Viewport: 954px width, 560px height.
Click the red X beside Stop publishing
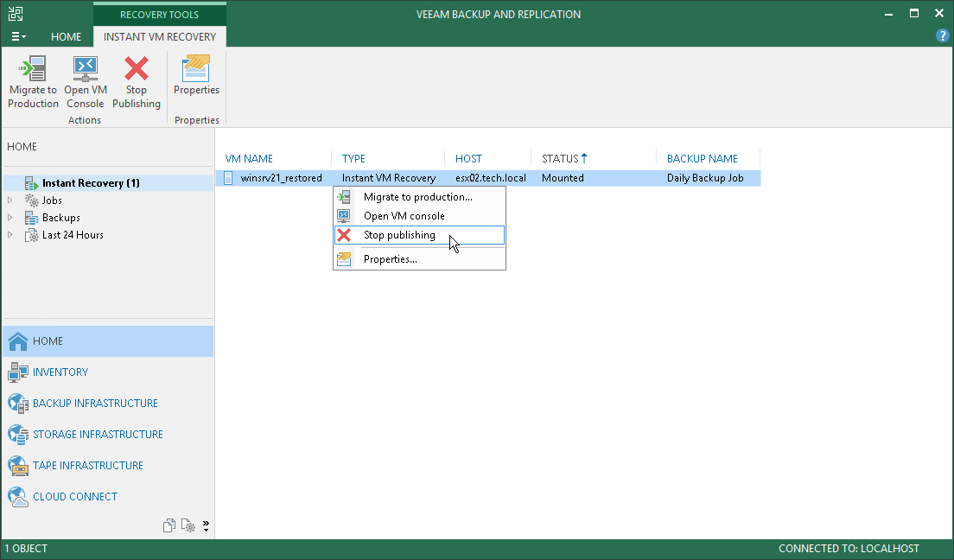344,235
